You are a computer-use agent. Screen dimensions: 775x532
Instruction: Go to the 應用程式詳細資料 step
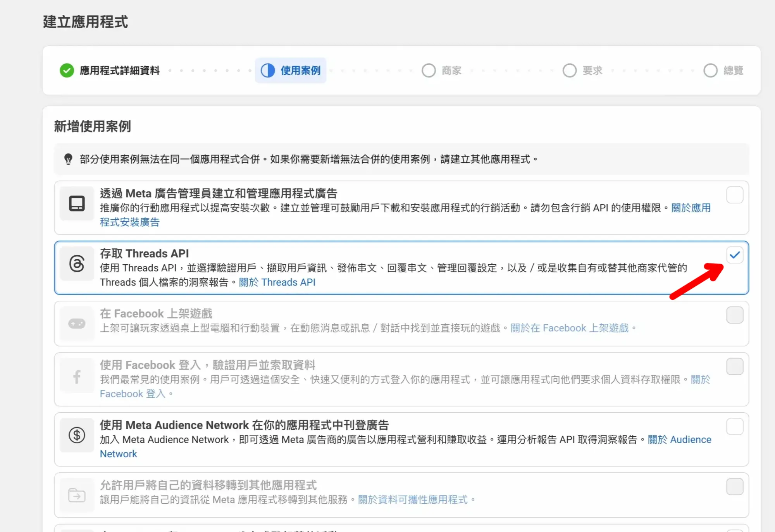pyautogui.click(x=110, y=71)
